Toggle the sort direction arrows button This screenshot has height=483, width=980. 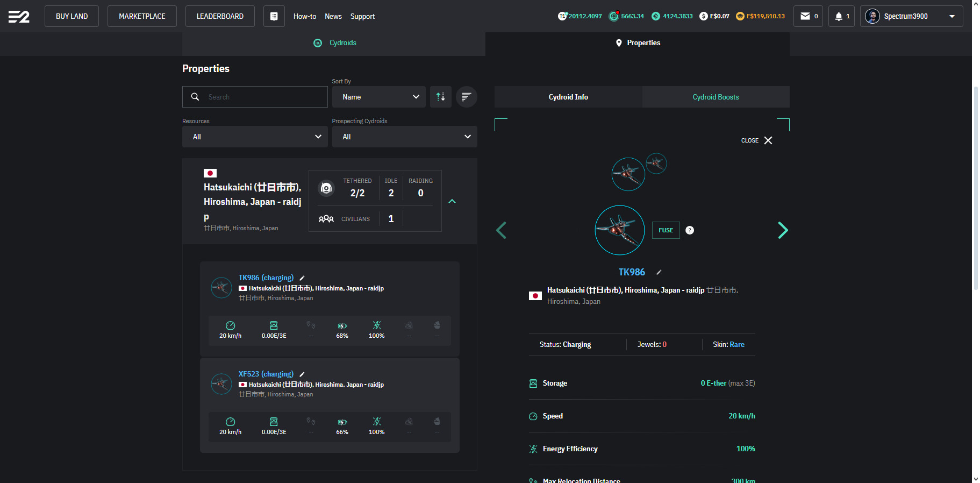(440, 97)
